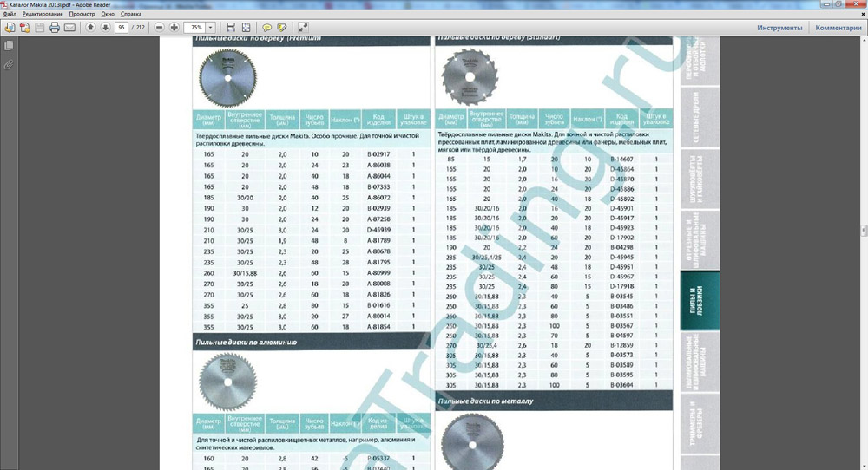Viewport: 868px width, 470px height.
Task: Click product code B-02917
Action: tap(378, 154)
